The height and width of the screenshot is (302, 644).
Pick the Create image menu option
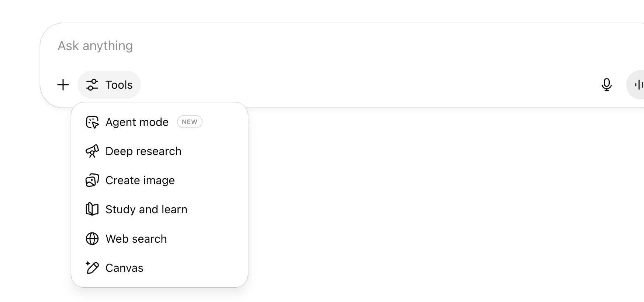tap(140, 180)
